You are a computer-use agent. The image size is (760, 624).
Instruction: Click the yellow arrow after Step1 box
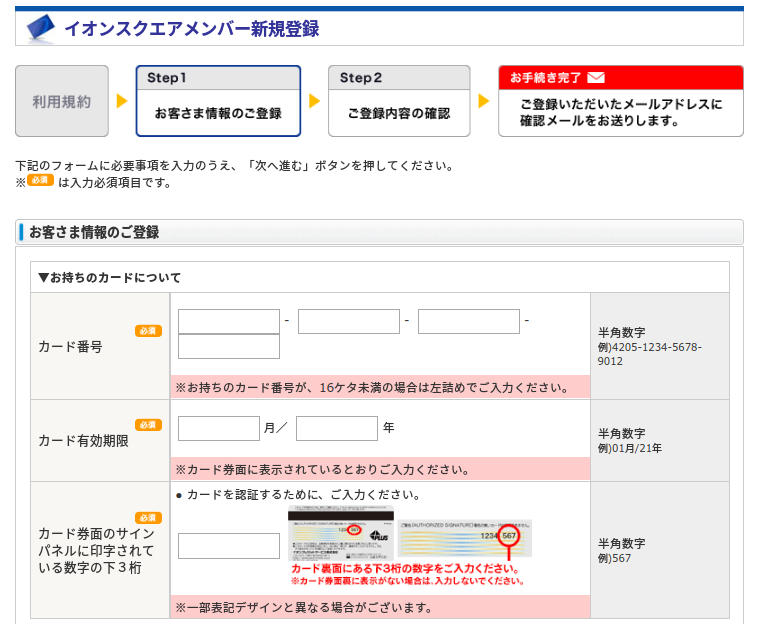[315, 101]
